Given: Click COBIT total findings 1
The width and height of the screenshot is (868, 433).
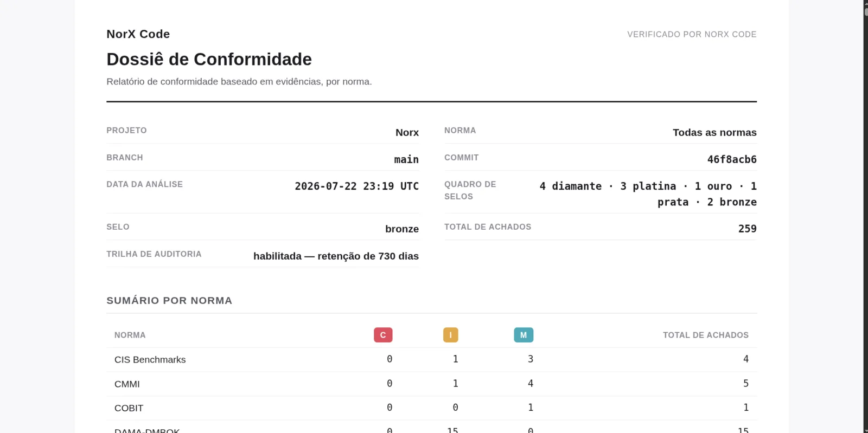Looking at the screenshot, I should click(x=746, y=408).
